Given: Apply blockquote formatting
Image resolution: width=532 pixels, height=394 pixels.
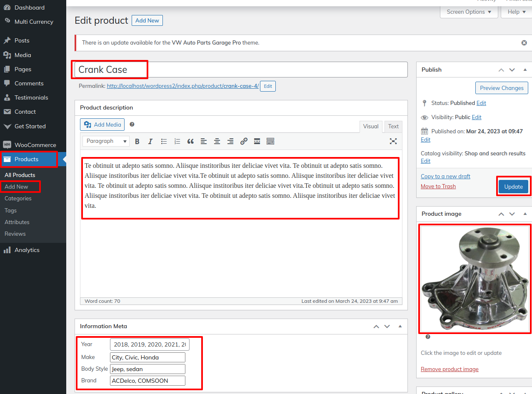Looking at the screenshot, I should point(190,142).
